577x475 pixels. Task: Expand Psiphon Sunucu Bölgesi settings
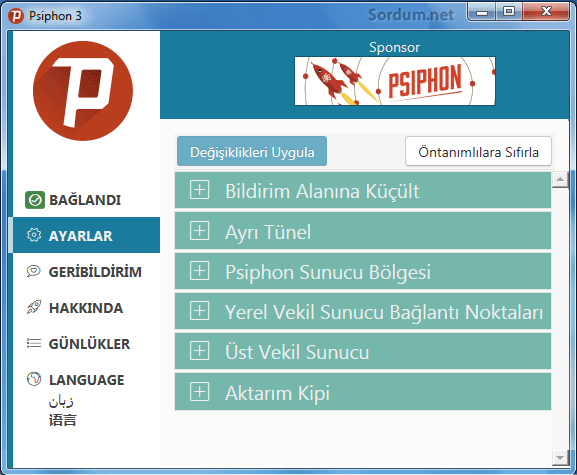[199, 271]
